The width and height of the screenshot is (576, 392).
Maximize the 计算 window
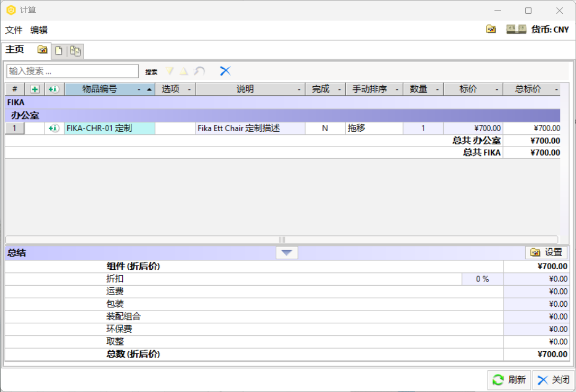[x=528, y=10]
